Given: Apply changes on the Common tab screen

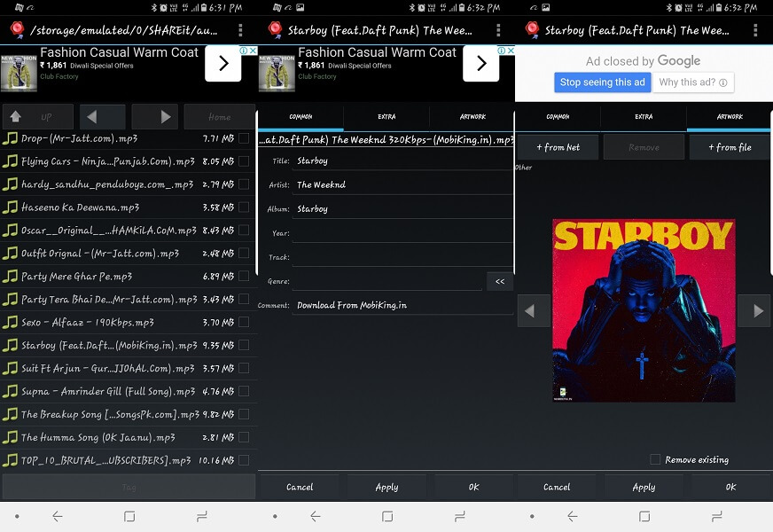Looking at the screenshot, I should click(x=386, y=487).
